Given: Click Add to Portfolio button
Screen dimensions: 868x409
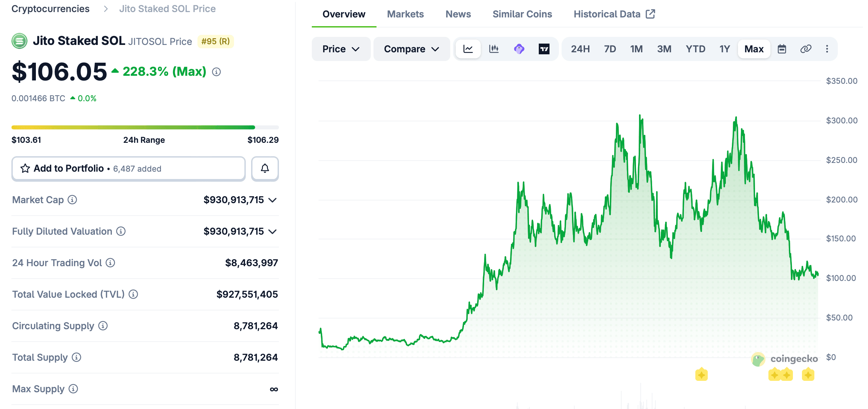Looking at the screenshot, I should click(x=128, y=168).
